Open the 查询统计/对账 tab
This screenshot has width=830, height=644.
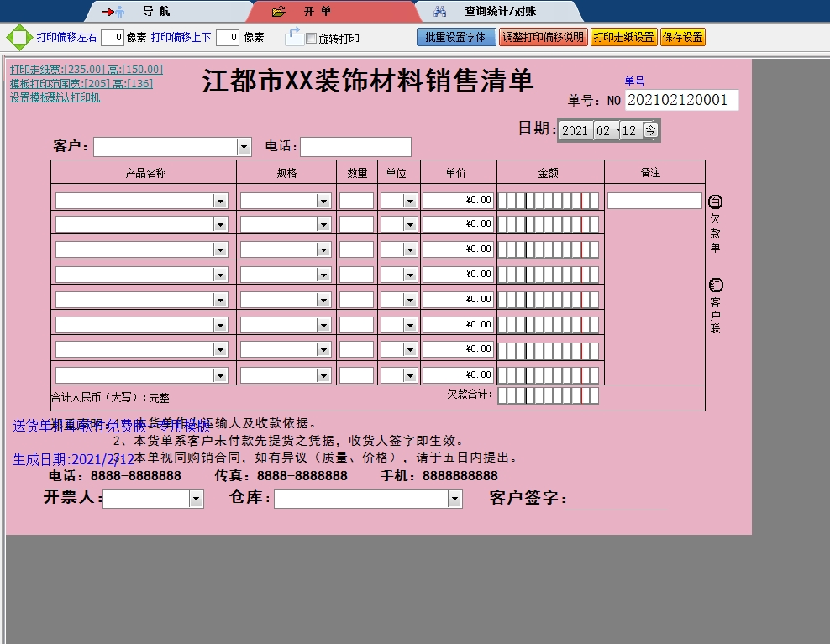[500, 12]
